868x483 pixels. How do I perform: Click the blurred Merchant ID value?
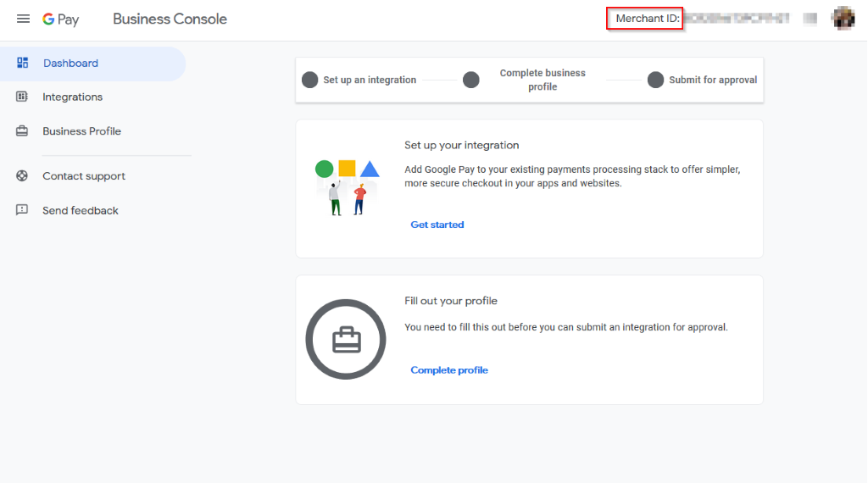737,19
